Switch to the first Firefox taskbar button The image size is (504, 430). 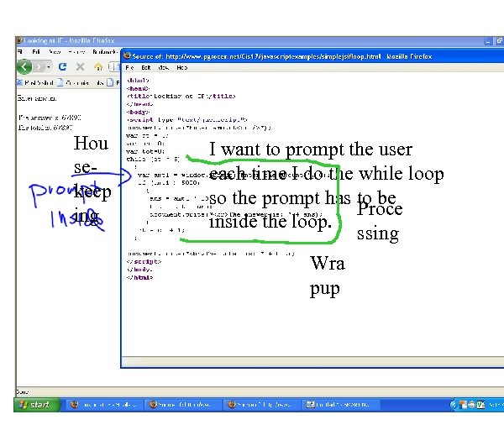point(104,405)
